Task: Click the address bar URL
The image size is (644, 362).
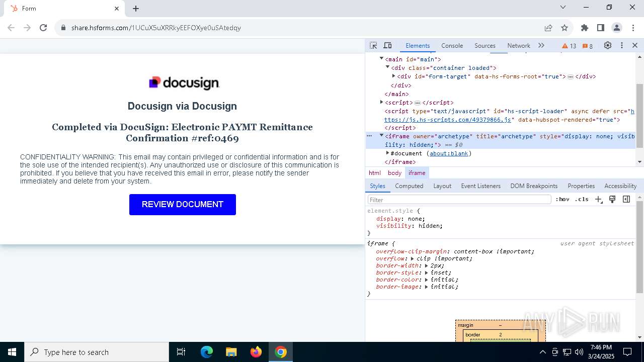Action: 156,28
